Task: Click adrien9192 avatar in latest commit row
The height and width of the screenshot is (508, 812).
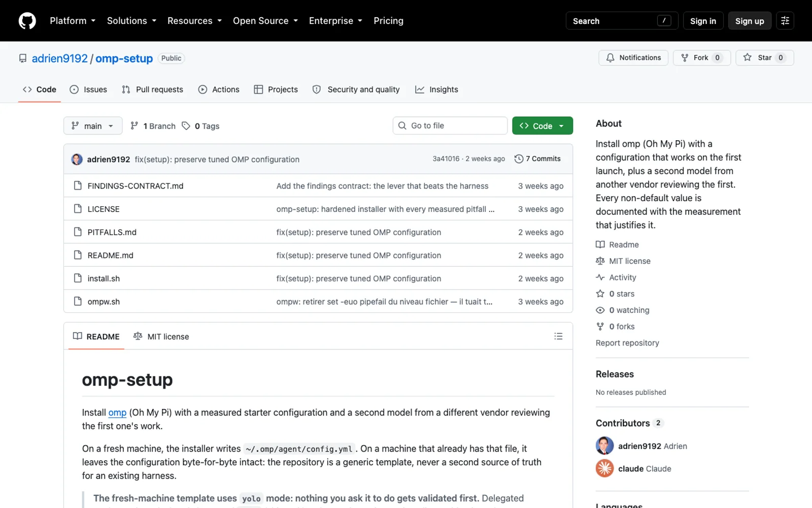Action: pyautogui.click(x=77, y=160)
